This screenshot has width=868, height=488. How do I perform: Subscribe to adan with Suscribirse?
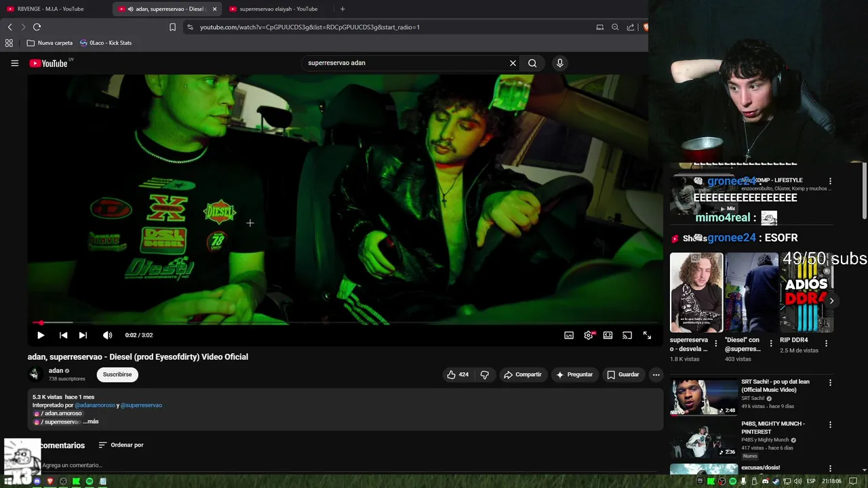[x=117, y=374]
